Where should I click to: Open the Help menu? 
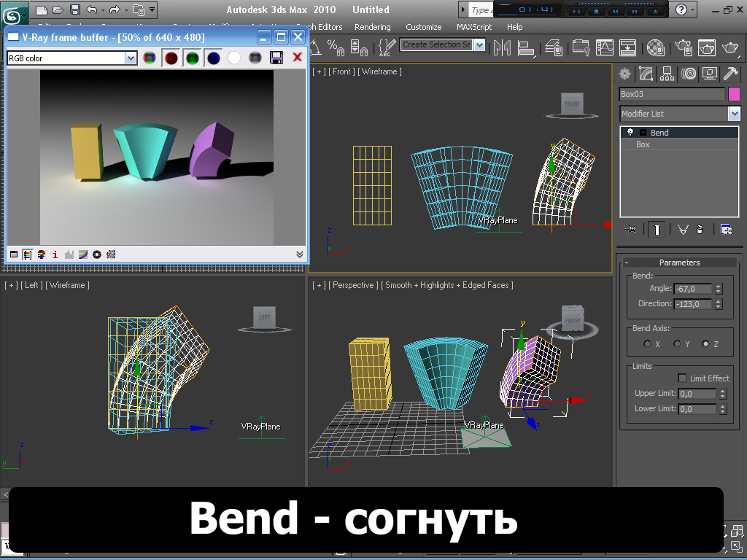pos(514,27)
